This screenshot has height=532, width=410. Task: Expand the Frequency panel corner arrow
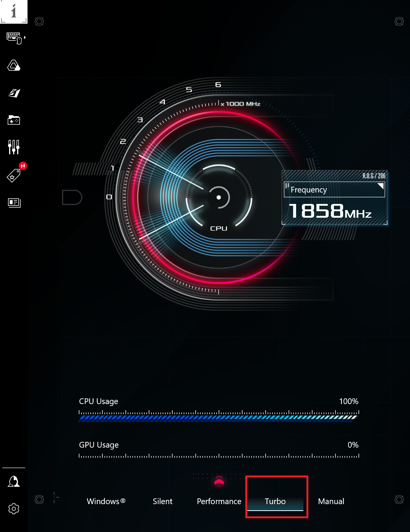[380, 186]
